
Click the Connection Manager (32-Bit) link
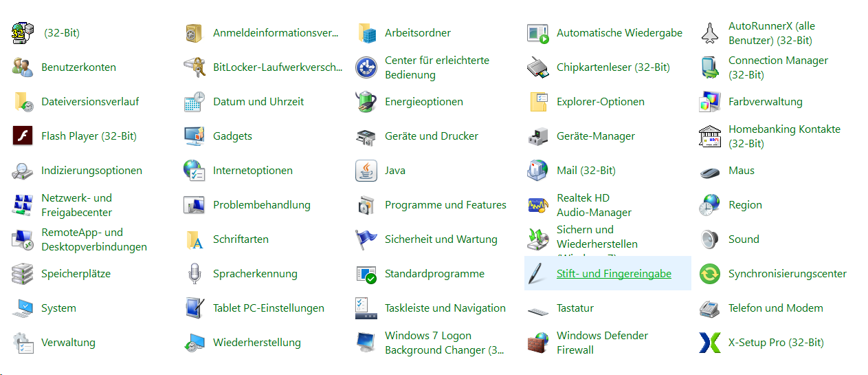779,67
